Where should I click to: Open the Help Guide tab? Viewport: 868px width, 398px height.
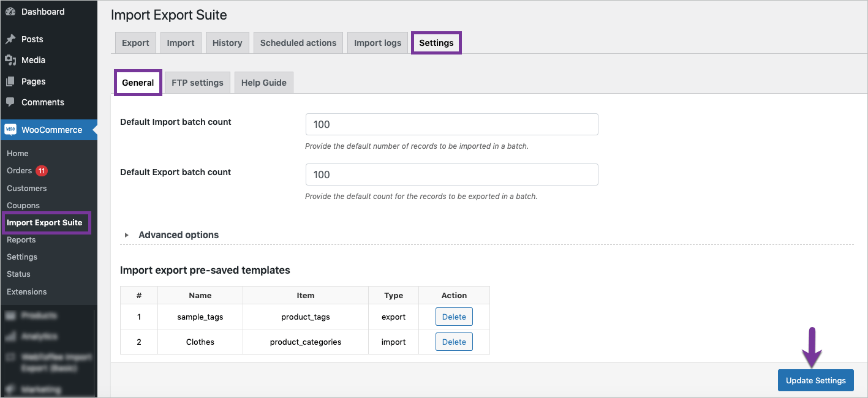(x=263, y=82)
